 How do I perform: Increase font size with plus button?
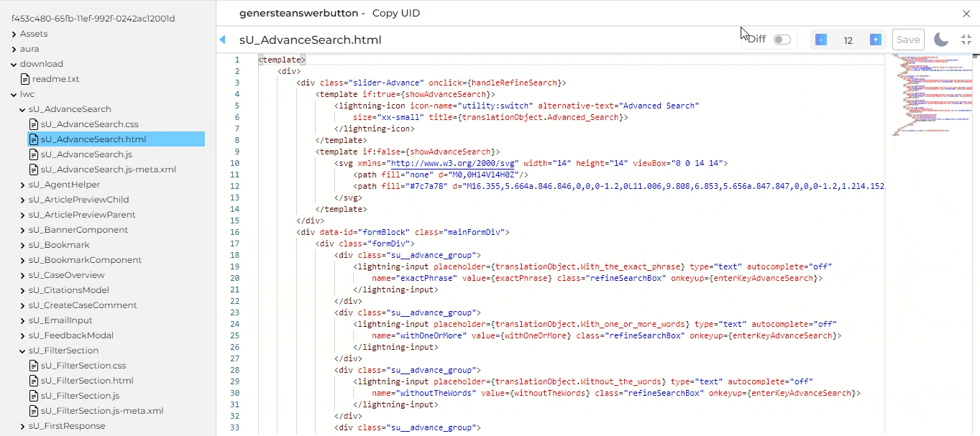pyautogui.click(x=875, y=40)
